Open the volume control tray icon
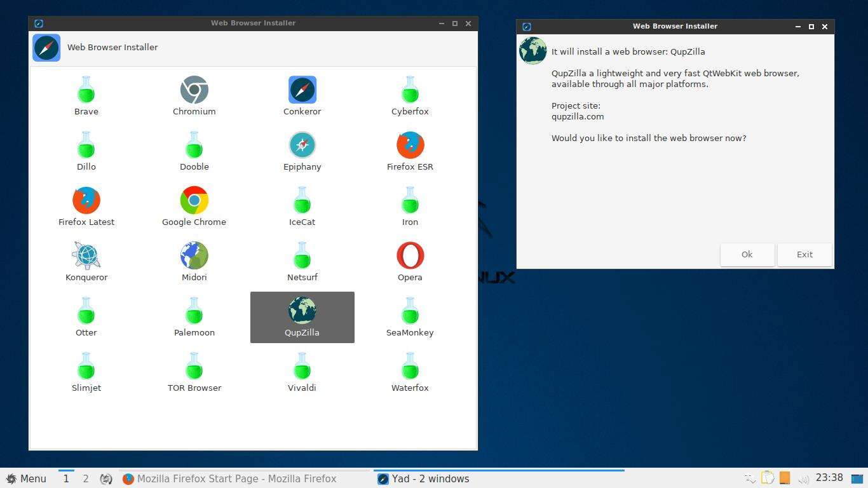 [803, 478]
